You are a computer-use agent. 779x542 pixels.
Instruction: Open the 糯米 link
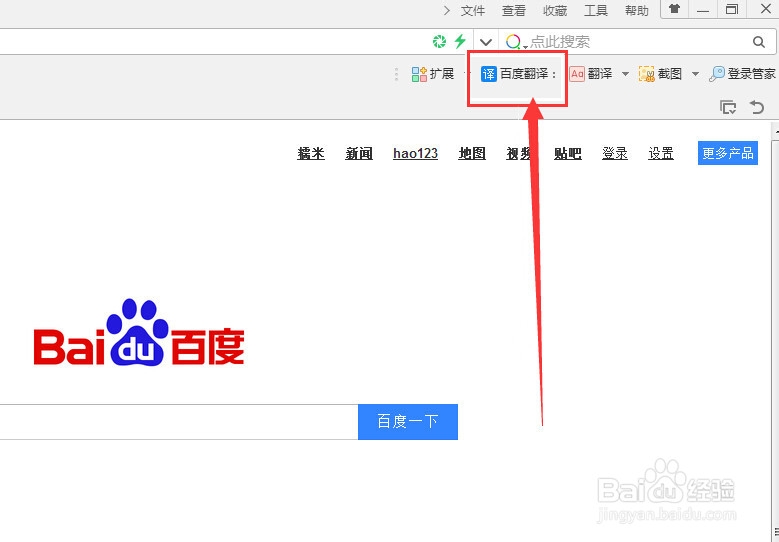pyautogui.click(x=311, y=154)
